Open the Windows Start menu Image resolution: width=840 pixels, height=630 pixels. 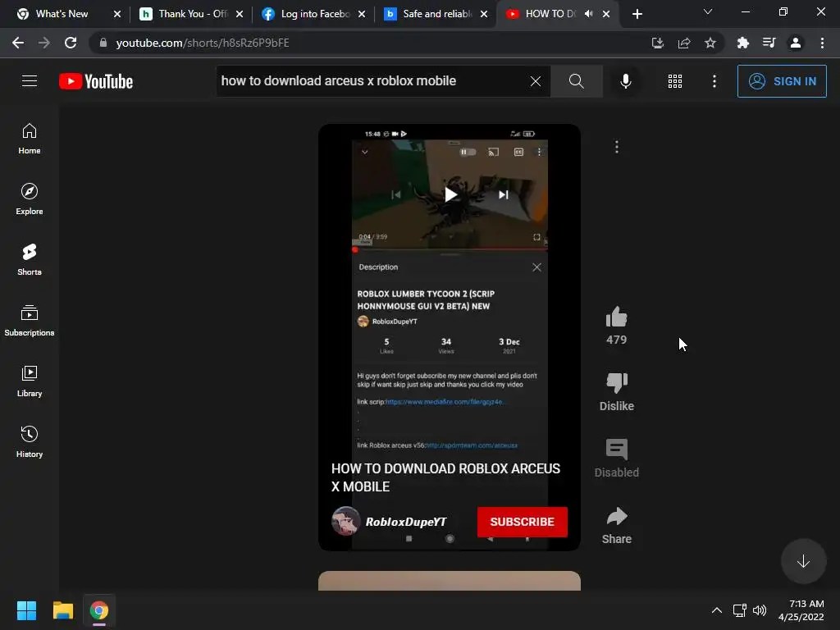click(26, 610)
